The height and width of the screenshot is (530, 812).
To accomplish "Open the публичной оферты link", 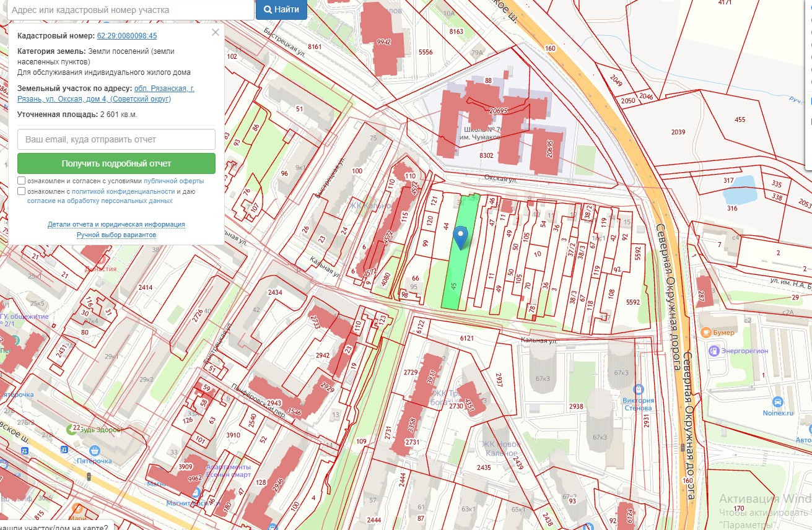I will pyautogui.click(x=173, y=181).
